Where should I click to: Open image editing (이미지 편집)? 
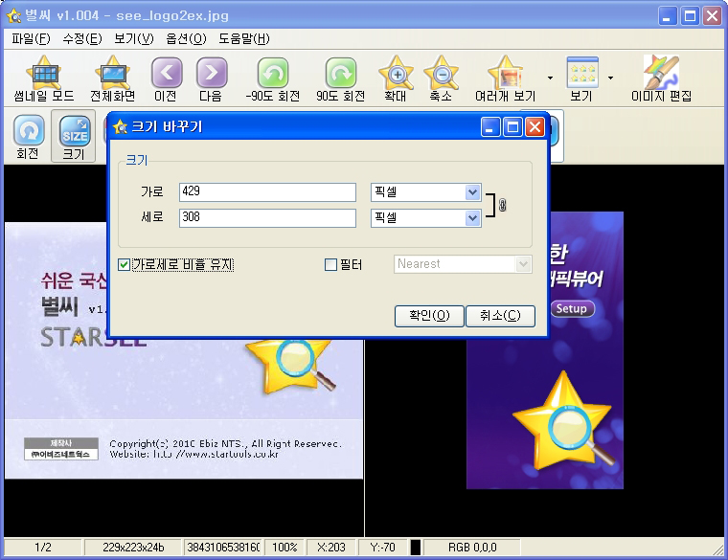click(x=661, y=78)
